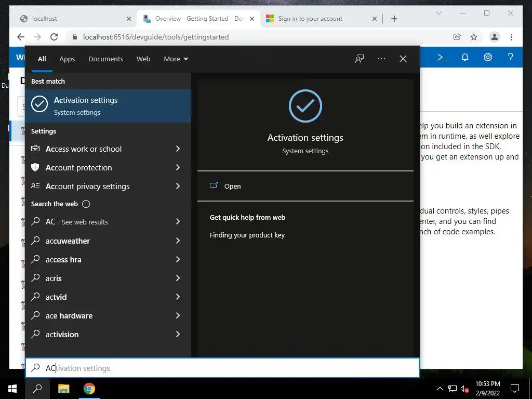The height and width of the screenshot is (399, 532).
Task: Click the feedback icon in search panel header
Action: coord(360,59)
